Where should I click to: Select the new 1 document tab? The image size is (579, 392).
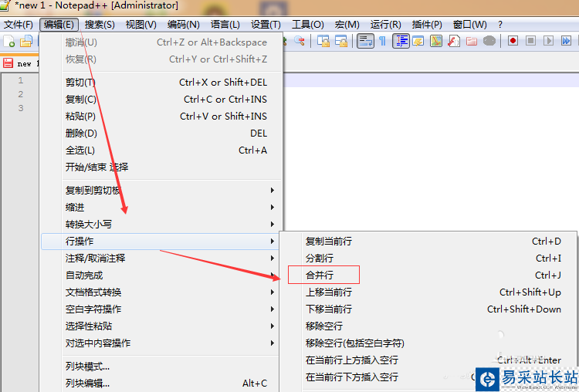pyautogui.click(x=20, y=63)
